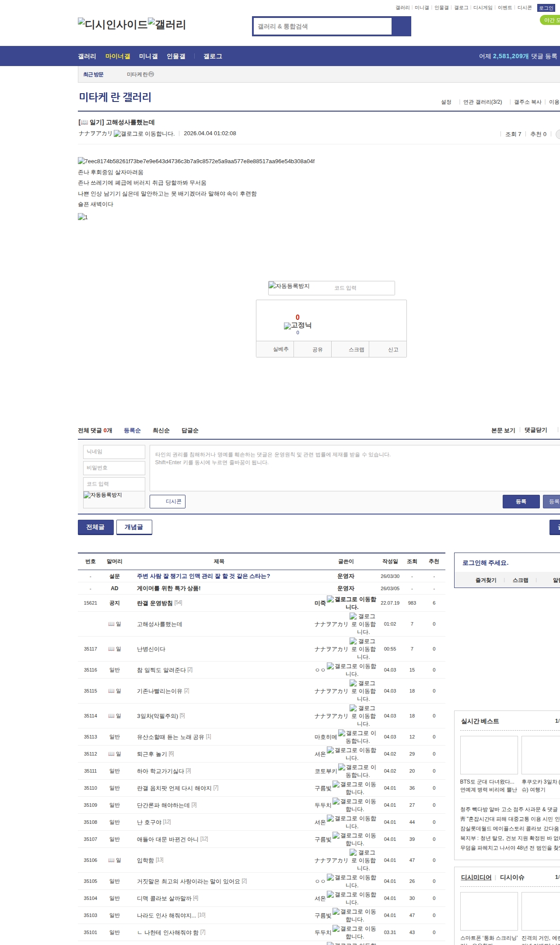Open the 미타케 란 갤러리 title link
The image size is (560, 945).
(115, 97)
